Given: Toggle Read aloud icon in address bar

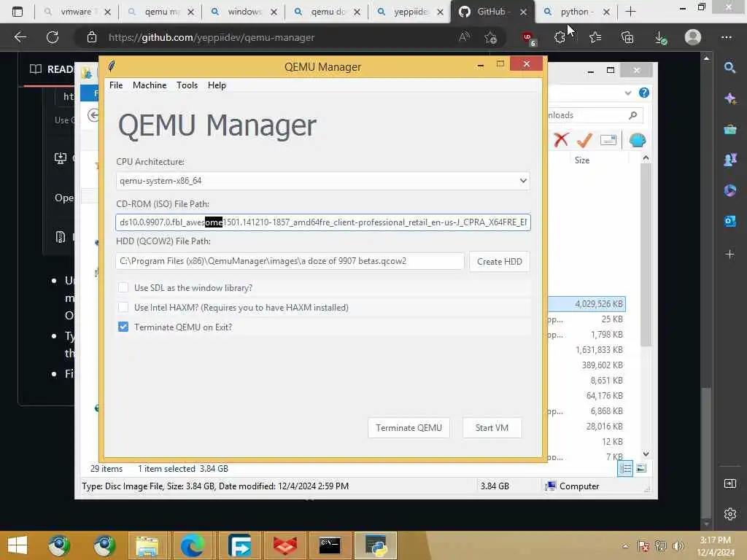Looking at the screenshot, I should [464, 37].
